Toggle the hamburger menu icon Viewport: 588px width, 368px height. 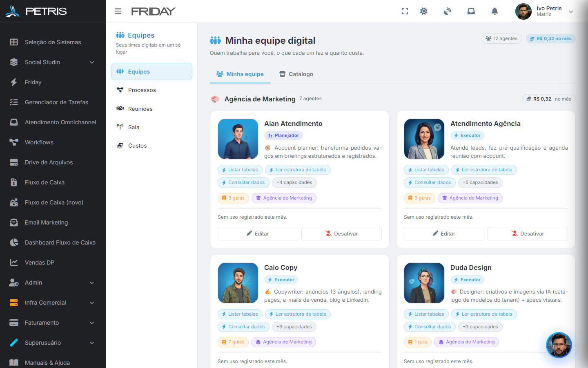[118, 11]
